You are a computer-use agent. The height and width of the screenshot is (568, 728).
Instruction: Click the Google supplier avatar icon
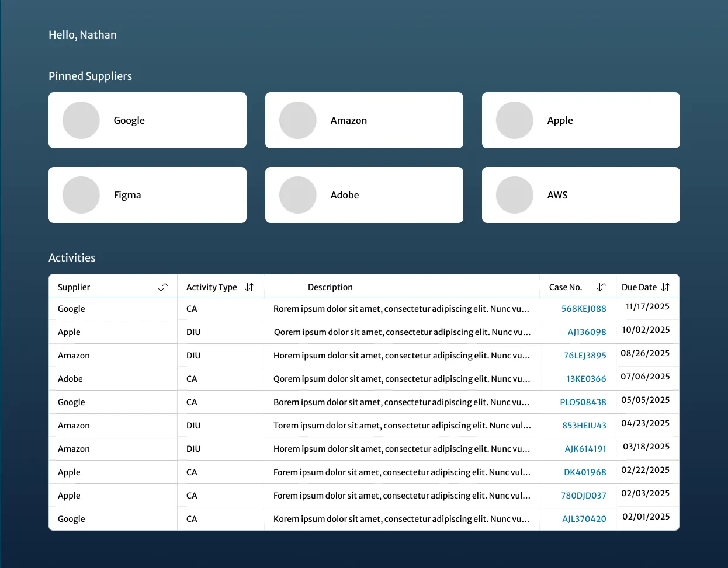81,120
